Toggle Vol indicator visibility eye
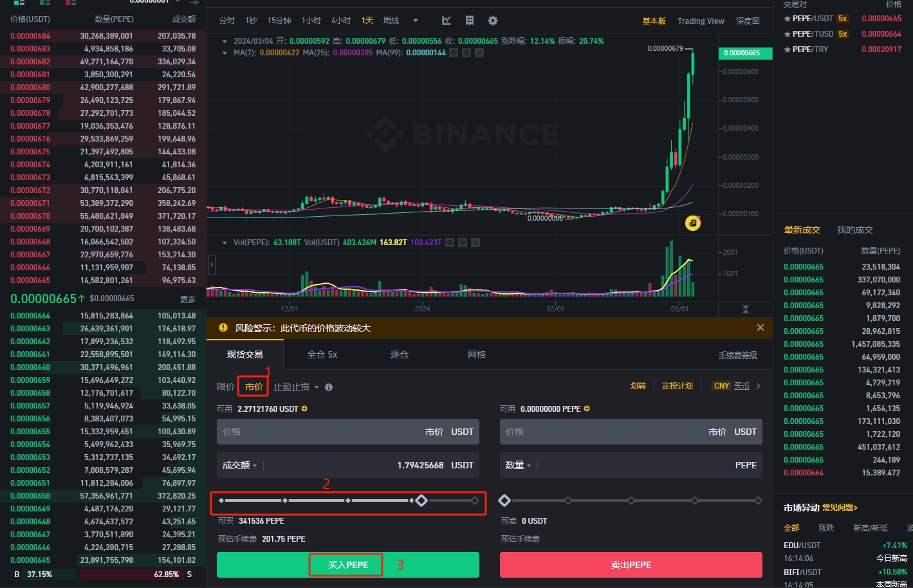Viewport: 913px width, 588px height. [450, 243]
